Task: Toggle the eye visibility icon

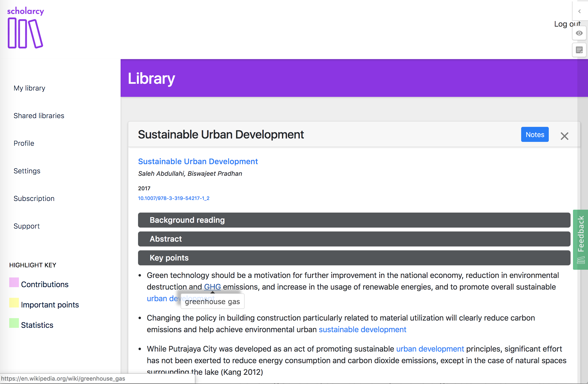Action: click(x=579, y=33)
